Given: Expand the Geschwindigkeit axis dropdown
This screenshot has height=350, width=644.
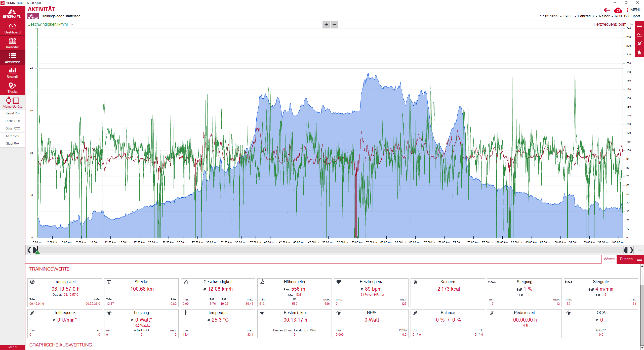Looking at the screenshot, I should pos(72,25).
